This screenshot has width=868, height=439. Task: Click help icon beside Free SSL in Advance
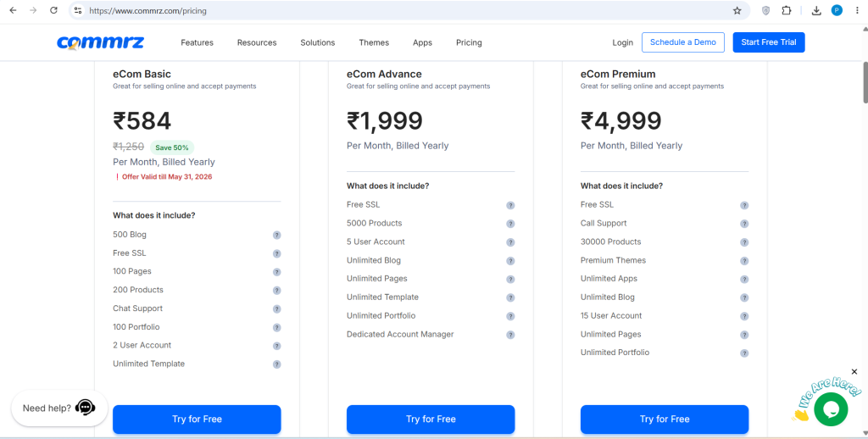[x=510, y=205]
